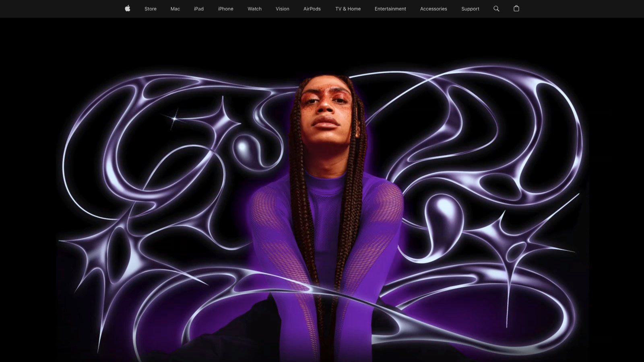Viewport: 644px width, 362px height.
Task: Open the Vision menu item
Action: tap(282, 8)
